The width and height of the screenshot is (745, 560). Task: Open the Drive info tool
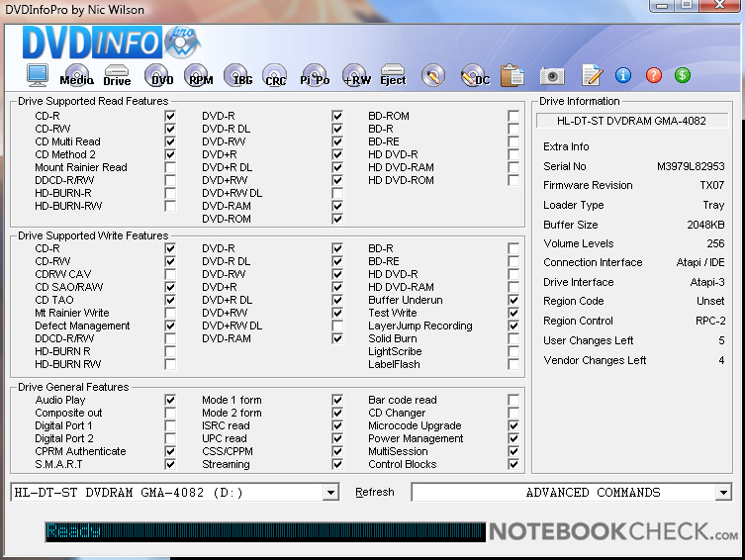coord(117,75)
